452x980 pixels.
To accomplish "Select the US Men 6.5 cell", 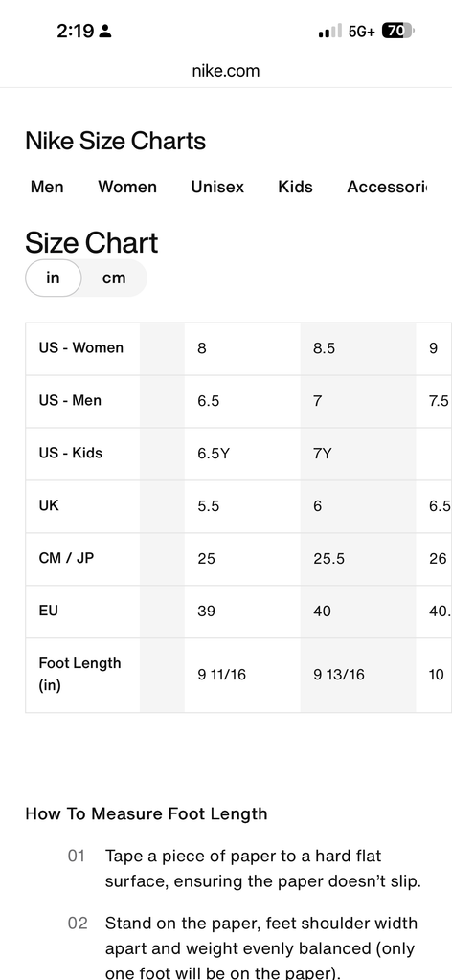I will [242, 401].
